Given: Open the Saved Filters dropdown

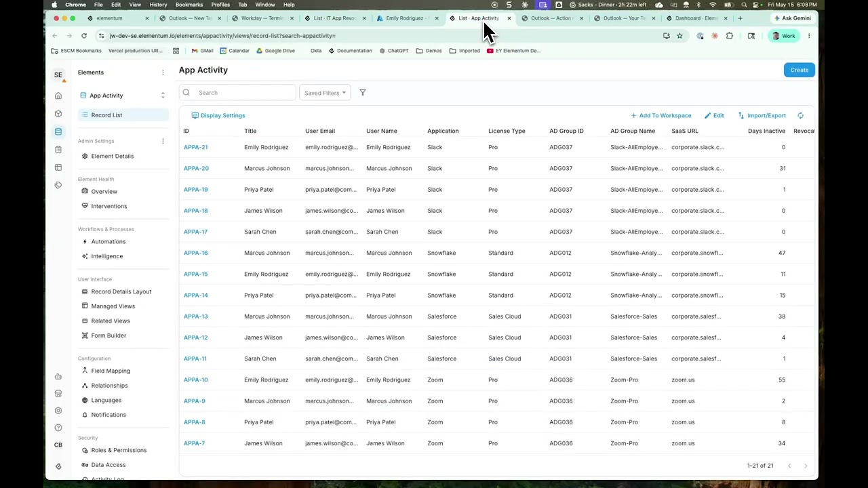Looking at the screenshot, I should click(x=325, y=93).
